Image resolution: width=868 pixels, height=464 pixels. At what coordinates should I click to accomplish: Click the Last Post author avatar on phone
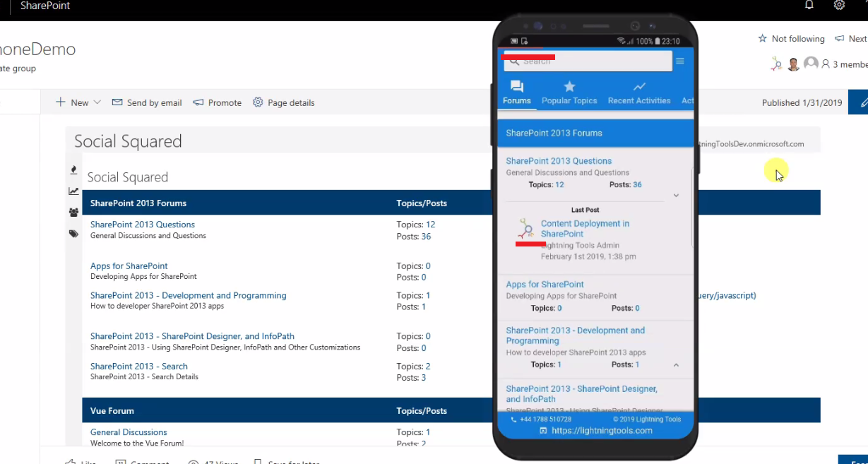coord(525,230)
